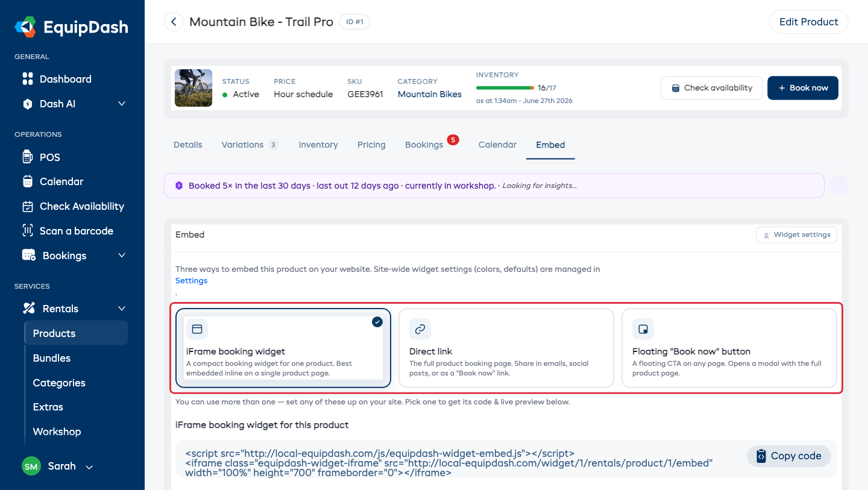
Task: Click the Active status indicator
Action: click(x=241, y=94)
